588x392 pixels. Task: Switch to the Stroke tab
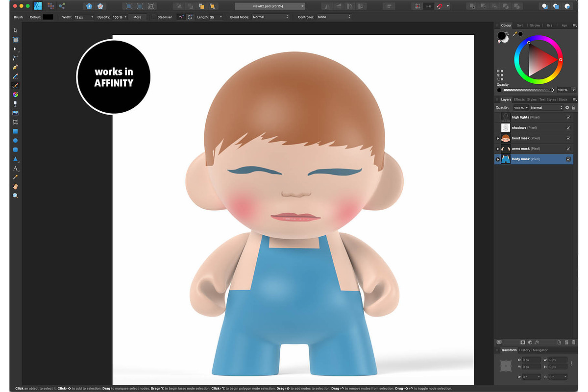point(535,25)
